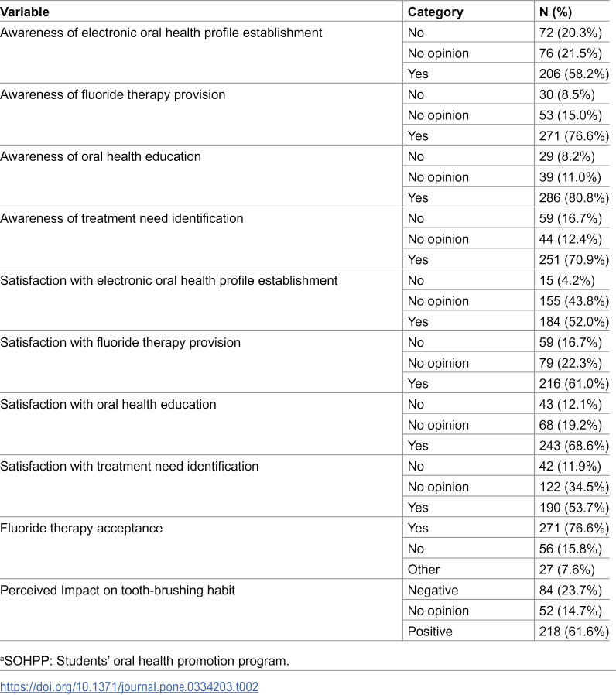
Task: Click the Category column header
Action: [435, 12]
